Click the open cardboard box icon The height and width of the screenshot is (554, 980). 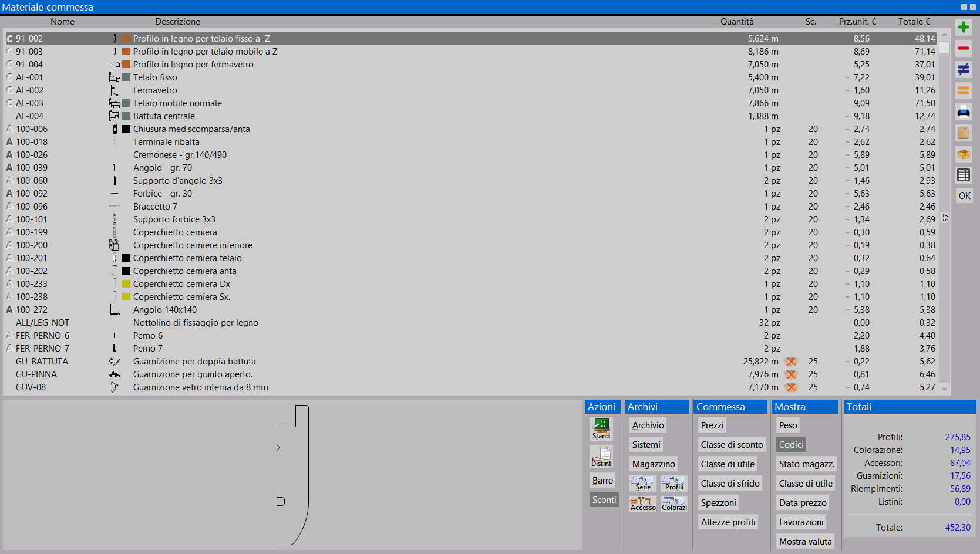[964, 154]
